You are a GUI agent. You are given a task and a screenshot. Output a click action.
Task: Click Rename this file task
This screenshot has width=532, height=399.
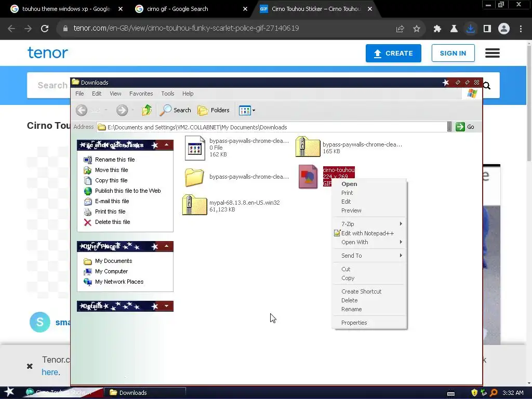pos(115,159)
